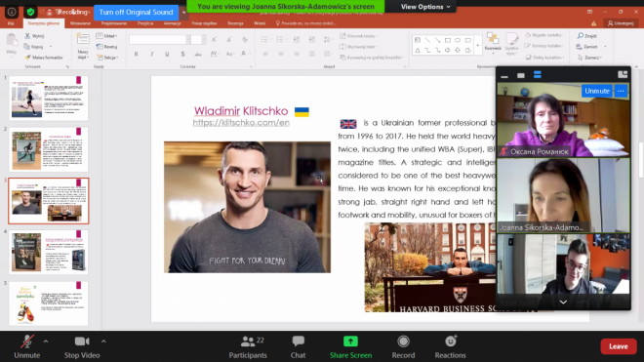Select the Malarz formatów format painter

point(44,58)
